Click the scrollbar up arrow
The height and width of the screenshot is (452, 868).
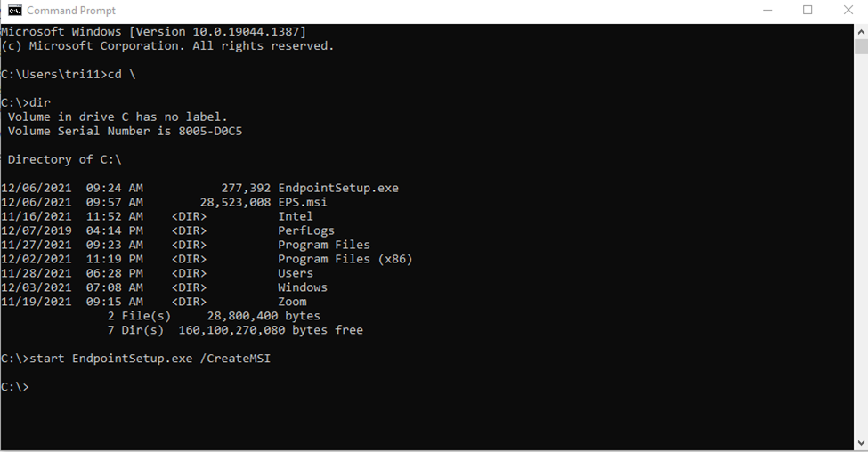click(861, 32)
